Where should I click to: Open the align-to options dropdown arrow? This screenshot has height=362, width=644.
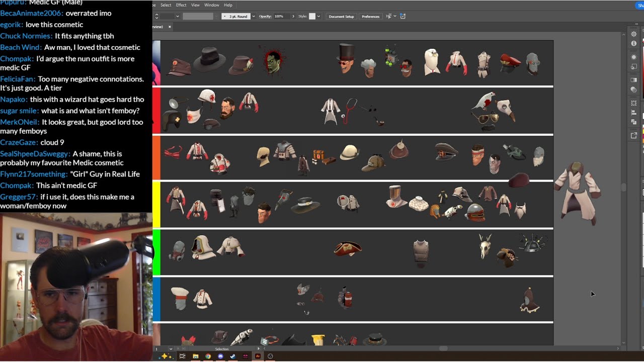pyautogui.click(x=395, y=16)
